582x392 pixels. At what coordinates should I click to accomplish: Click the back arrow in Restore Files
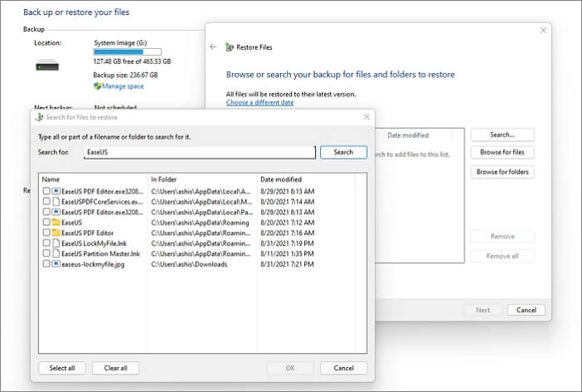tap(214, 47)
